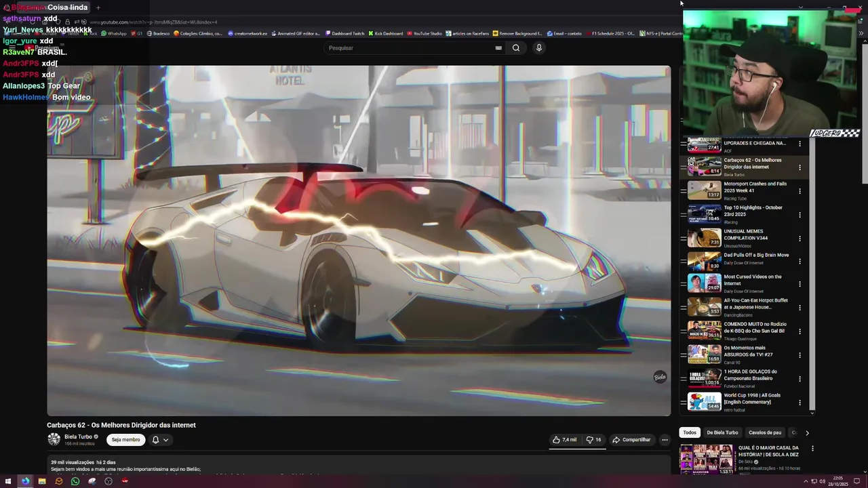Open options for Motorsport Crashes and Fails item
The image size is (868, 488).
pos(800,191)
